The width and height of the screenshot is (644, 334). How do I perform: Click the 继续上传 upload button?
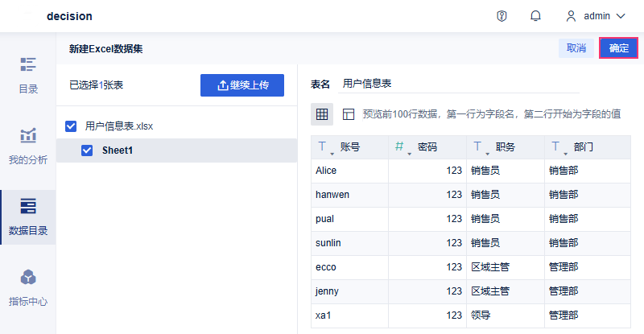click(242, 85)
